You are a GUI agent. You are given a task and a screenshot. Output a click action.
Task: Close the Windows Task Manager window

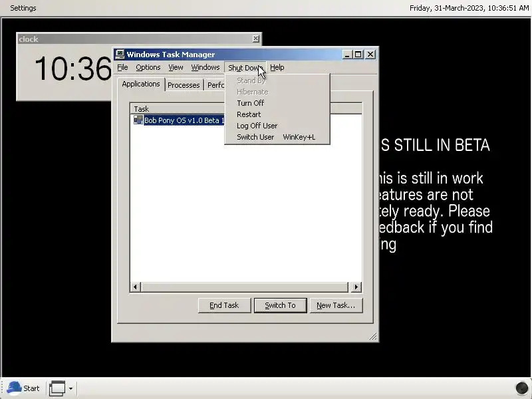[x=370, y=55]
